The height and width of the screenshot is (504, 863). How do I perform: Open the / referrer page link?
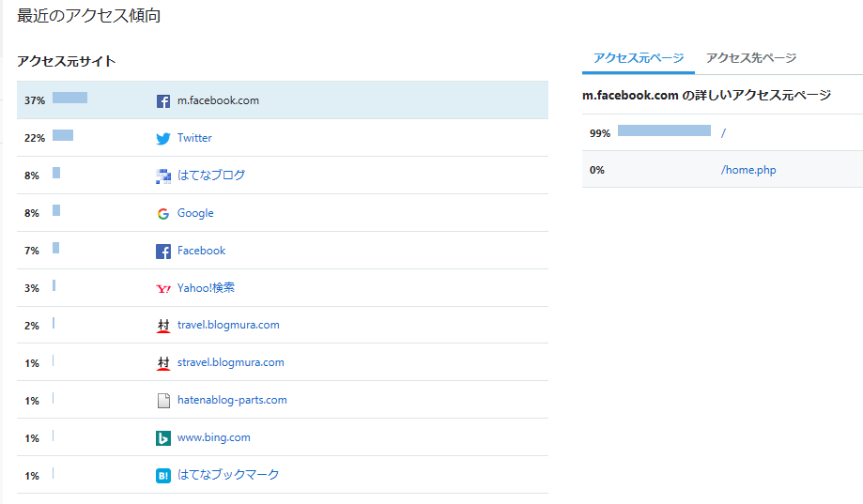723,132
